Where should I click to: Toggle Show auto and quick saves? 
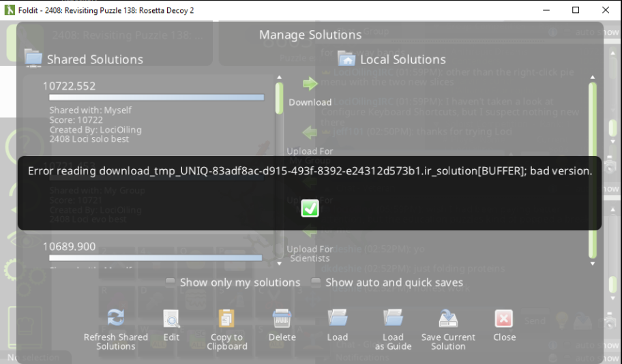(x=316, y=282)
